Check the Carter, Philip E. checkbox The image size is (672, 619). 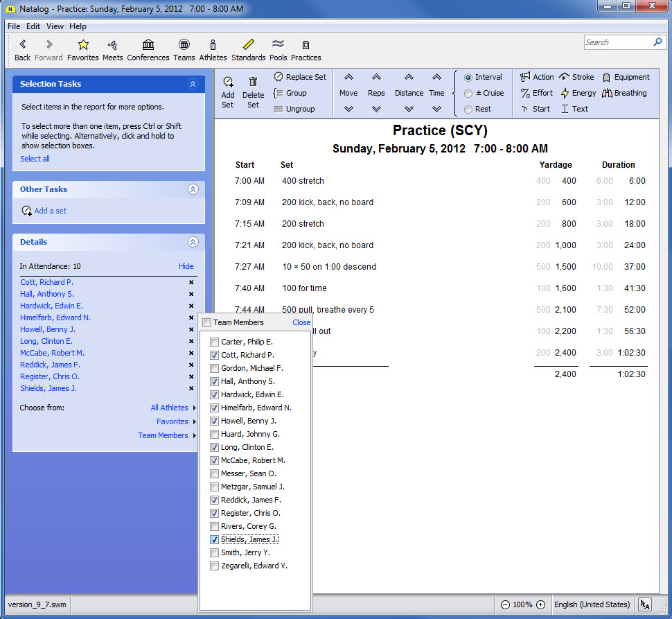pos(215,342)
